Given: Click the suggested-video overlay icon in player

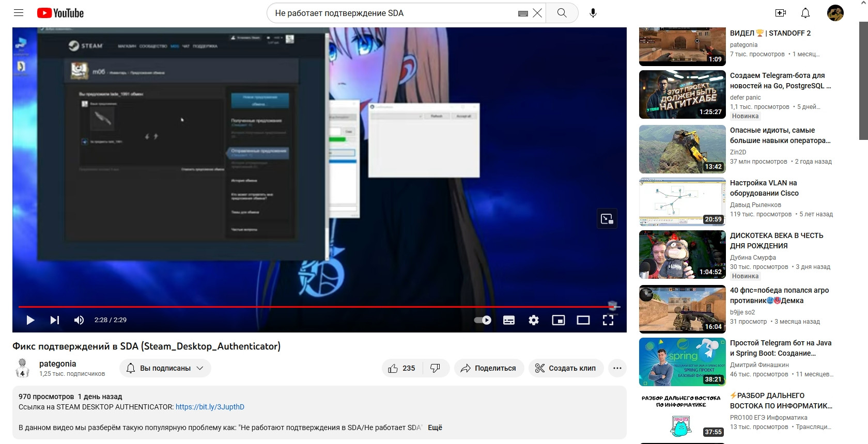Looking at the screenshot, I should pyautogui.click(x=607, y=219).
